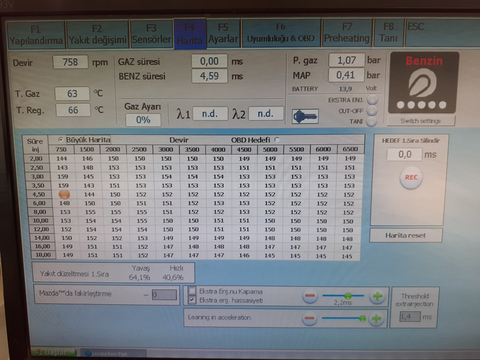Check Ekstra Enj.nu Kapama checkbox

tap(192, 291)
